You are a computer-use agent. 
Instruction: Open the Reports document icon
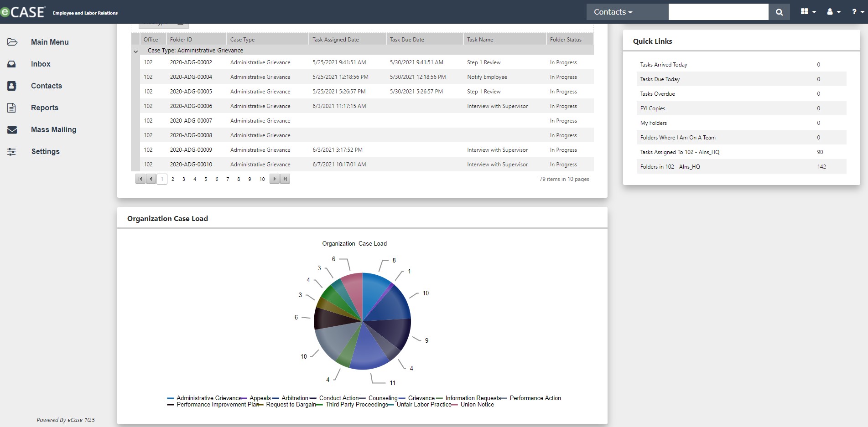tap(12, 108)
